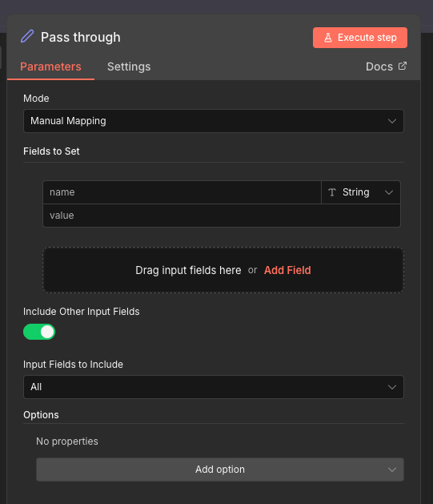Switch to the Settings tab
Screen dimensions: 433x504
coord(129,67)
